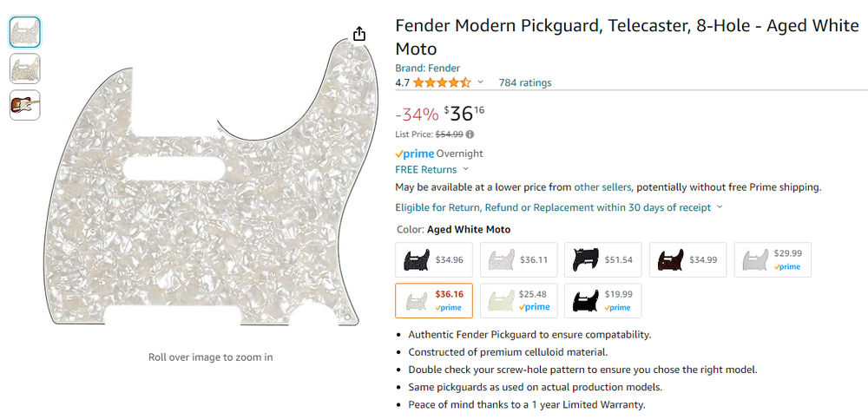This screenshot has width=868, height=419.
Task: Select the first pickguard thumbnail
Action: click(x=24, y=32)
